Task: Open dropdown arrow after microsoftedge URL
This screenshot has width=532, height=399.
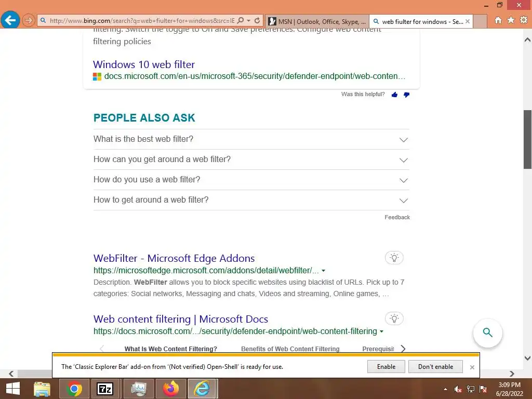Action: click(323, 271)
